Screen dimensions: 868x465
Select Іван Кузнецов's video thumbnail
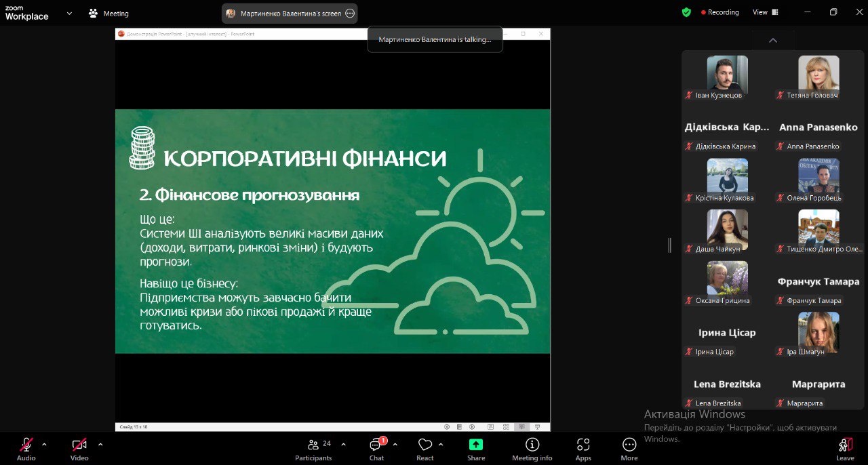click(727, 75)
